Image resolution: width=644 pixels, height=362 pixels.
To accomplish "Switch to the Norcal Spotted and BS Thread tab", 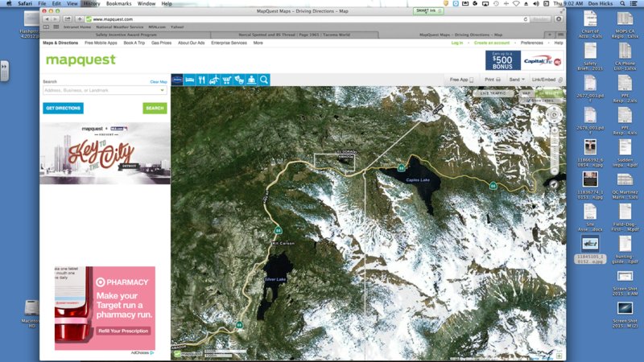I will click(294, 35).
